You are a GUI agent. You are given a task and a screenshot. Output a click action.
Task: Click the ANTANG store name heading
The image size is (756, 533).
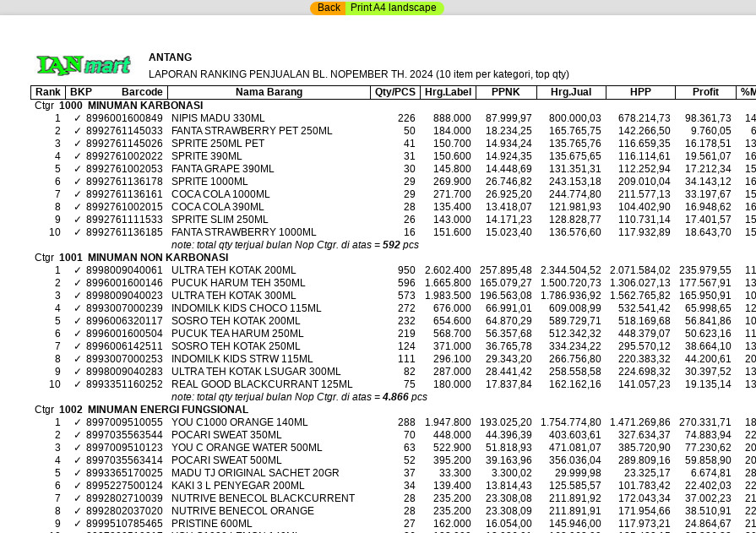170,57
